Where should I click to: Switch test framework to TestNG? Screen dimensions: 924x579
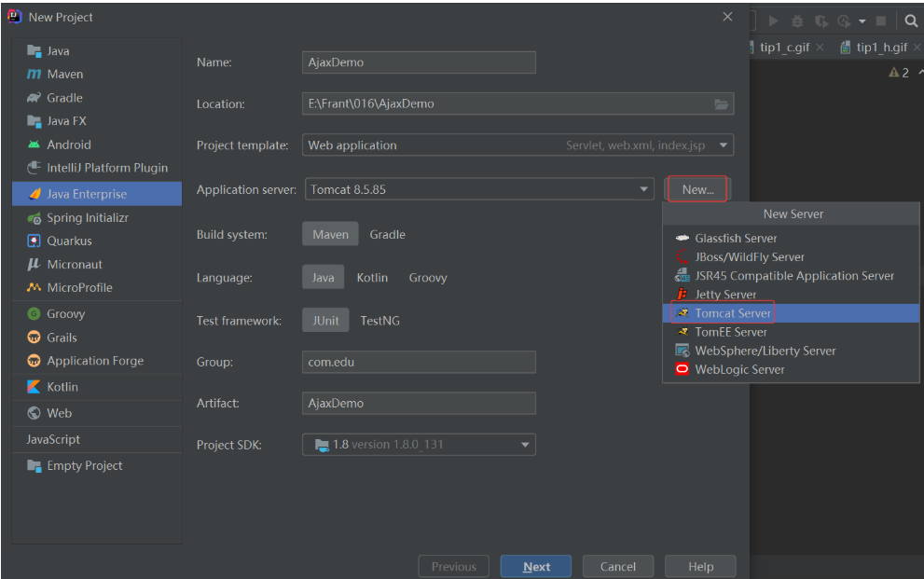379,321
